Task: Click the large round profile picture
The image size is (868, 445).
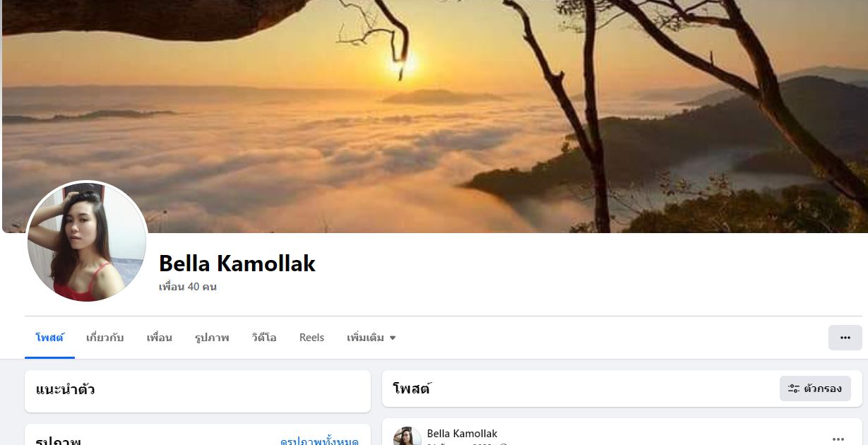Action: pos(87,242)
